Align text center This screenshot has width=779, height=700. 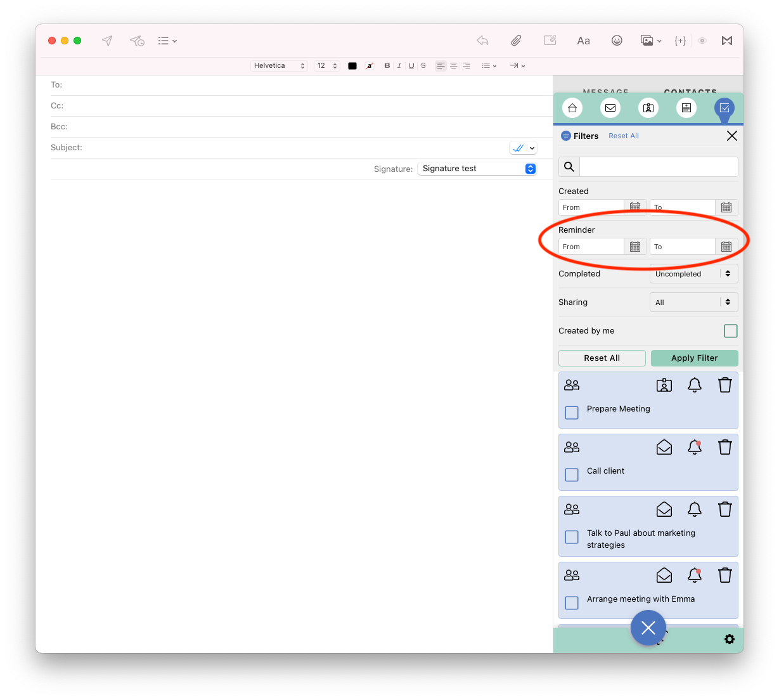(454, 66)
